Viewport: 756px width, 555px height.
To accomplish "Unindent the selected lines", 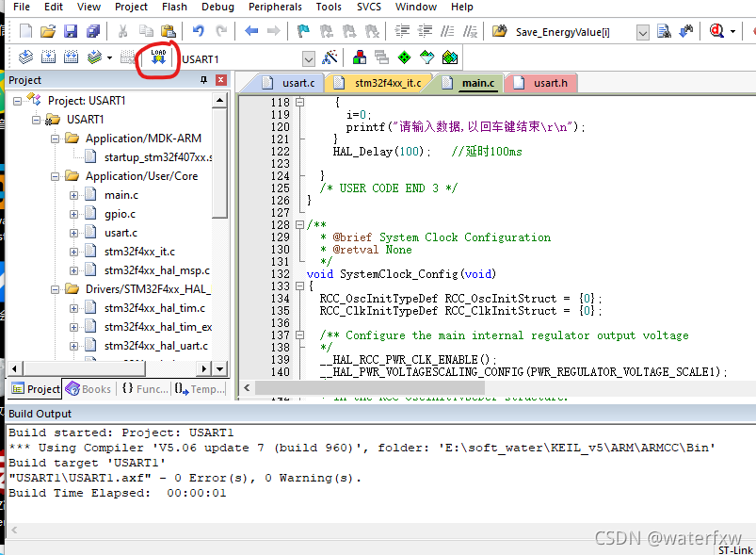I will (425, 31).
